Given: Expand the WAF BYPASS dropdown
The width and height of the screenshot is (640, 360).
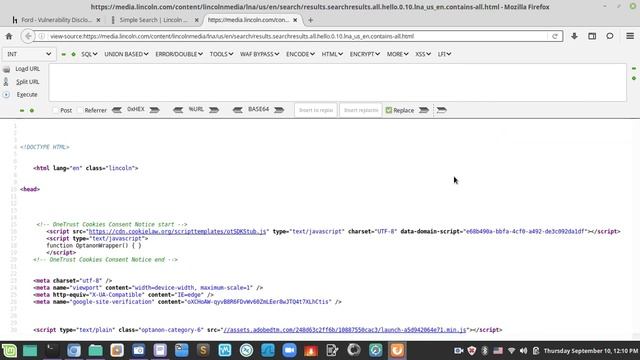Looking at the screenshot, I should [260, 54].
